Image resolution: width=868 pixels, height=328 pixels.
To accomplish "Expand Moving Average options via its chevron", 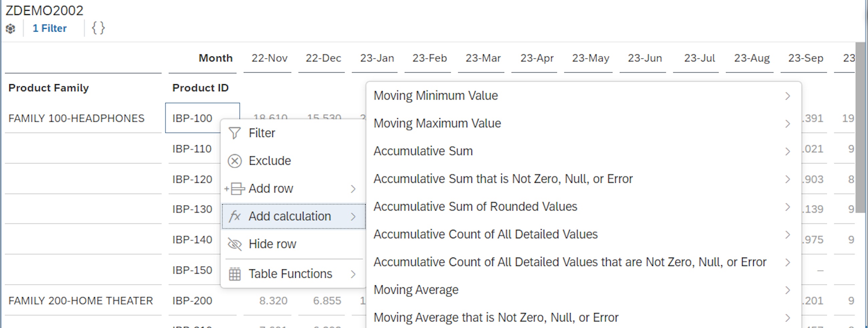I will point(788,290).
